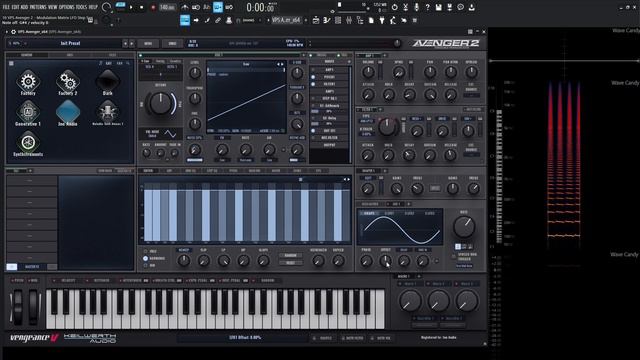
Task: Open the FM MODE waveform selector
Action: [161, 133]
